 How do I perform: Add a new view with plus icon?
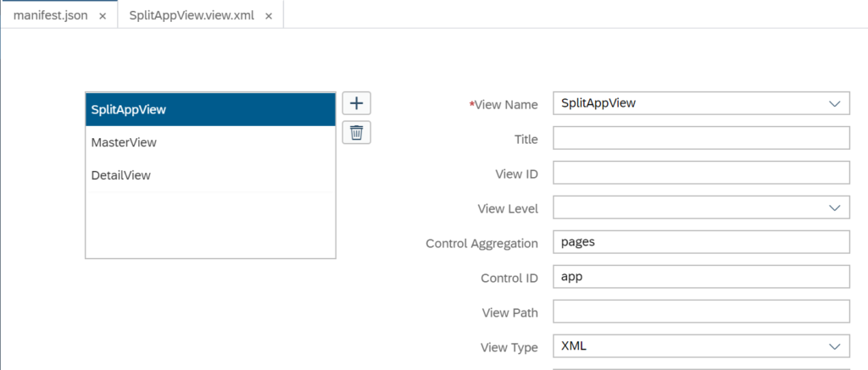(x=357, y=103)
